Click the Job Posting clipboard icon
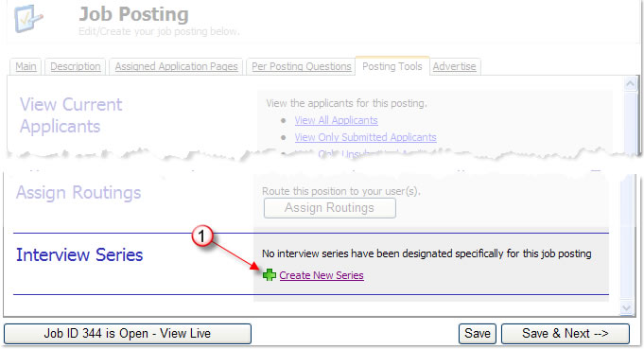Image resolution: width=644 pixels, height=349 pixels. pos(28,19)
